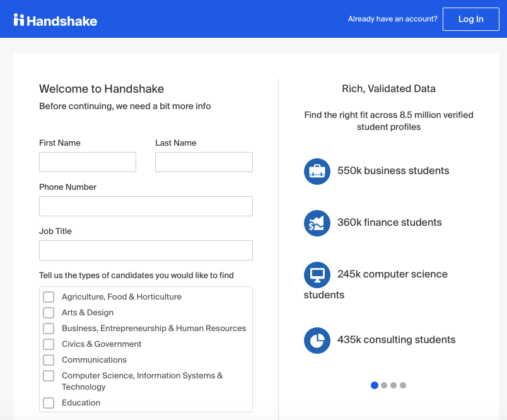Click the Phone Number field

point(146,206)
